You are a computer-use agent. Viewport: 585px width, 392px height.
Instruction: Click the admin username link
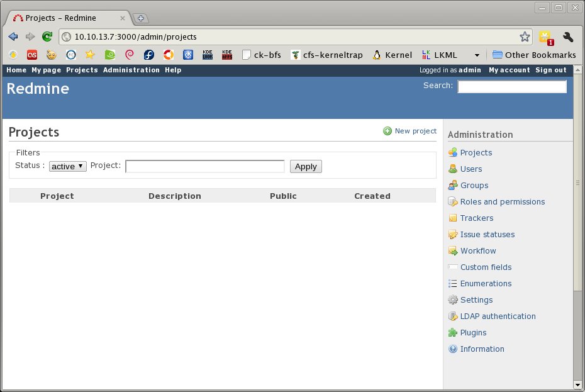coord(470,70)
